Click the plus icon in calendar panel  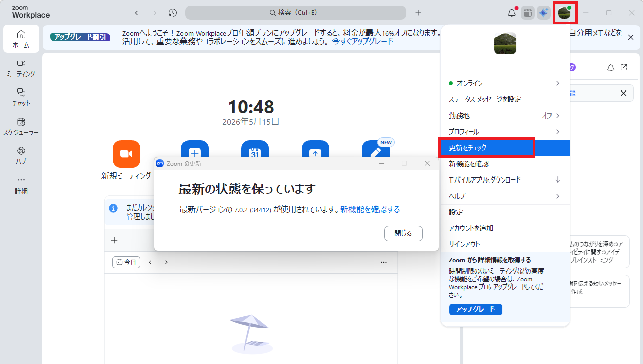[114, 240]
